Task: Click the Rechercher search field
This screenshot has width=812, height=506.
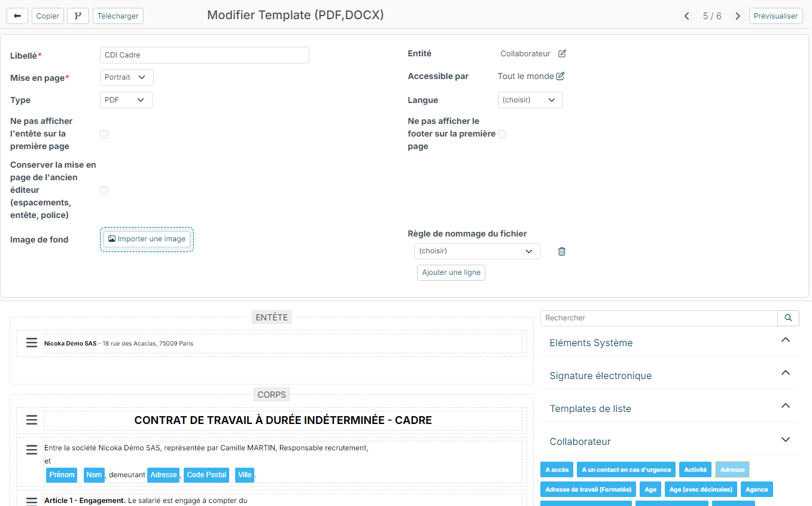Action: click(659, 318)
